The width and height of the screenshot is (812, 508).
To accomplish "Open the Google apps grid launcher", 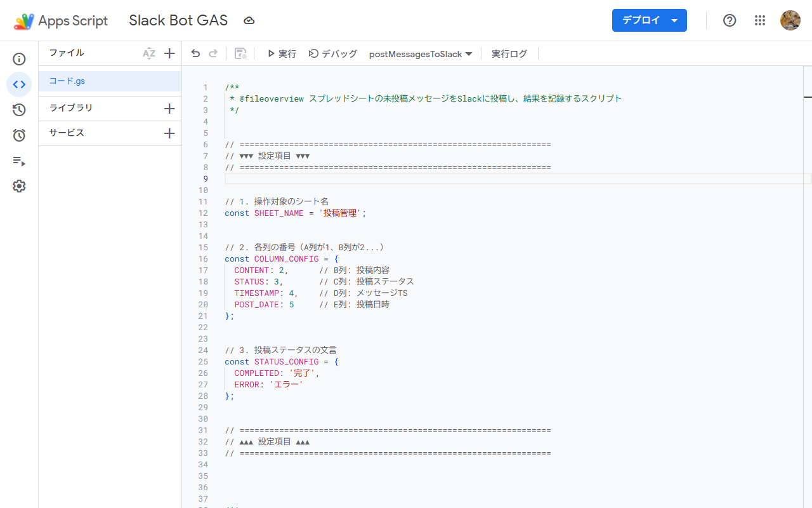I will click(760, 20).
